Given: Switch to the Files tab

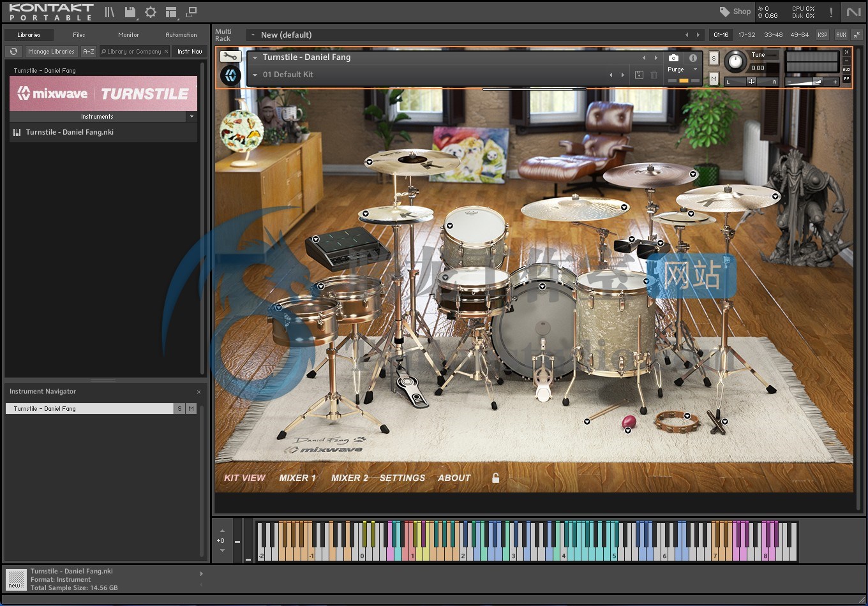Looking at the screenshot, I should [79, 35].
